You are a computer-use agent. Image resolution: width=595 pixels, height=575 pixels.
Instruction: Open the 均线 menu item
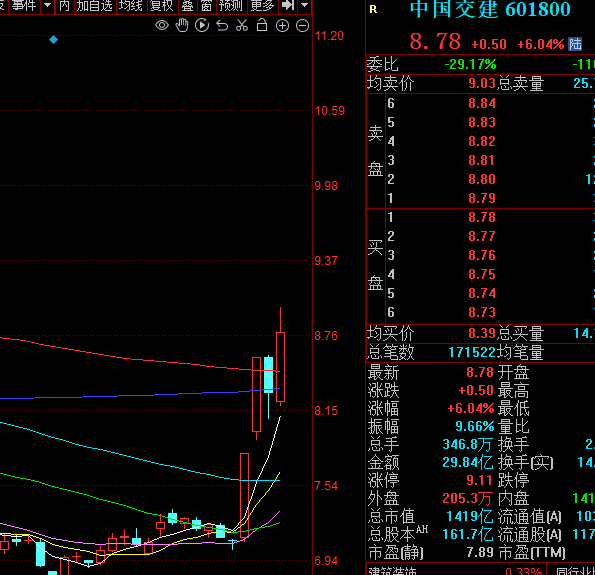tap(130, 6)
